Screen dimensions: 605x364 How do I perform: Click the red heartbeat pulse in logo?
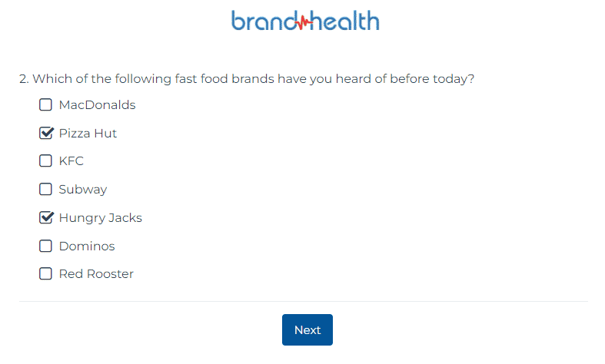tap(304, 22)
